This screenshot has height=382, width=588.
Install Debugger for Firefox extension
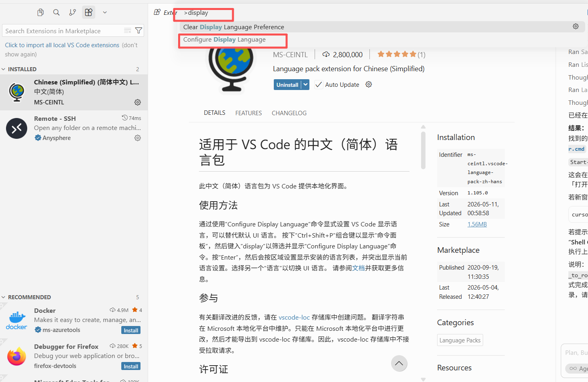(x=131, y=366)
